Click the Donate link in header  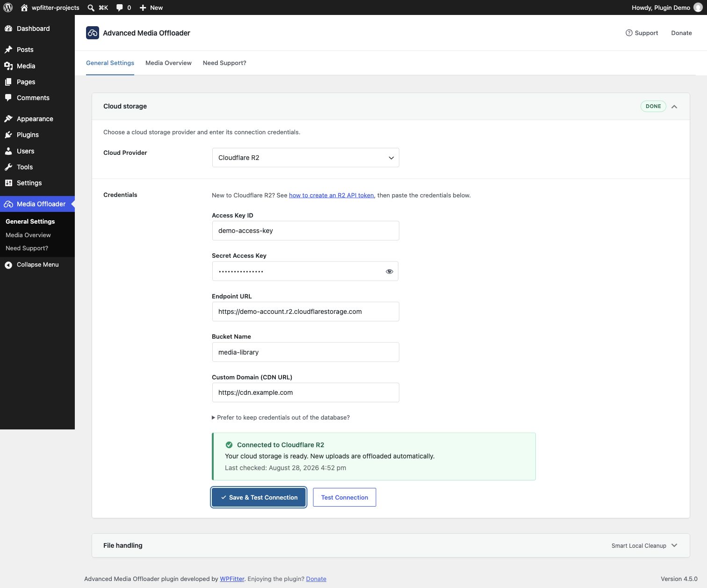[x=681, y=33]
